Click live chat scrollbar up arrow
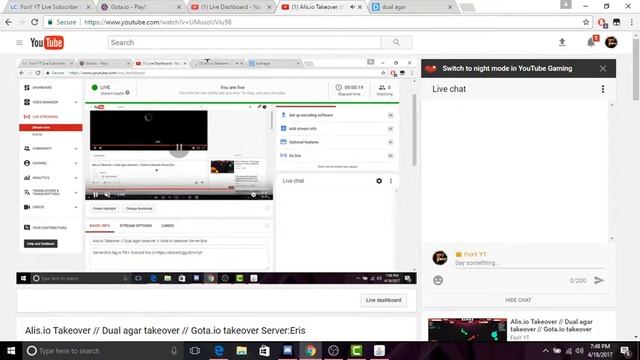This screenshot has width=640, height=360. click(x=611, y=105)
